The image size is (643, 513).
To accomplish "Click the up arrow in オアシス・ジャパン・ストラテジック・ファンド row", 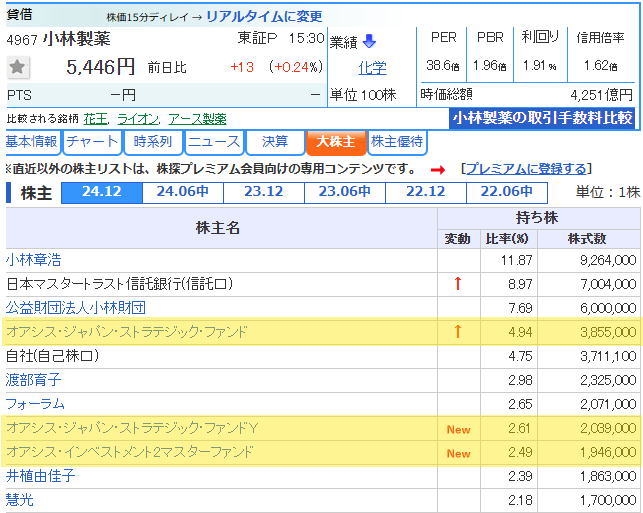I will 458,331.
